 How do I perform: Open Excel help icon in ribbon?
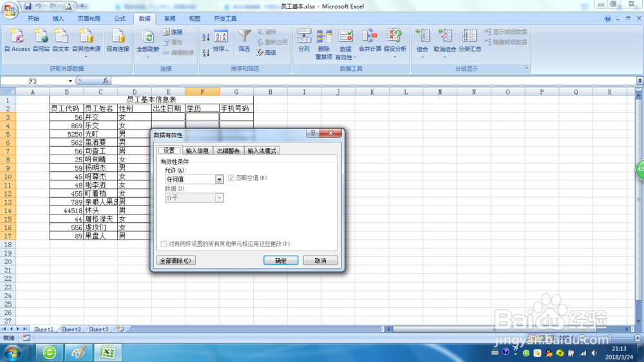(607, 19)
